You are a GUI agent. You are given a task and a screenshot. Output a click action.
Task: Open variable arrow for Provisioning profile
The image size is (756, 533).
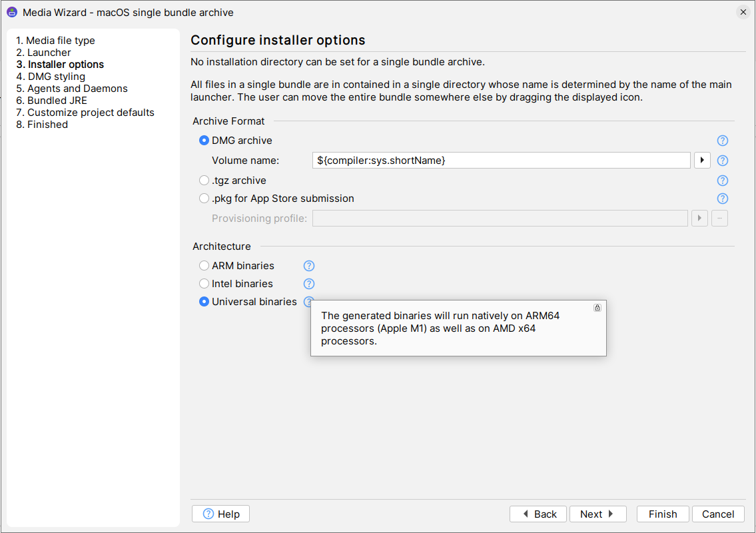699,218
